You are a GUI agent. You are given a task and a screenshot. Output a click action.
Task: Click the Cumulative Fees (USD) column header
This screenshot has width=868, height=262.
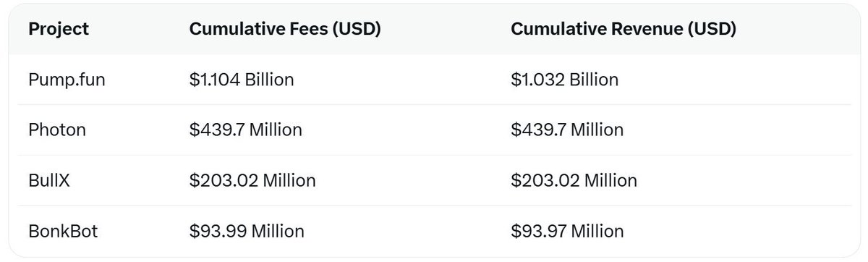285,30
